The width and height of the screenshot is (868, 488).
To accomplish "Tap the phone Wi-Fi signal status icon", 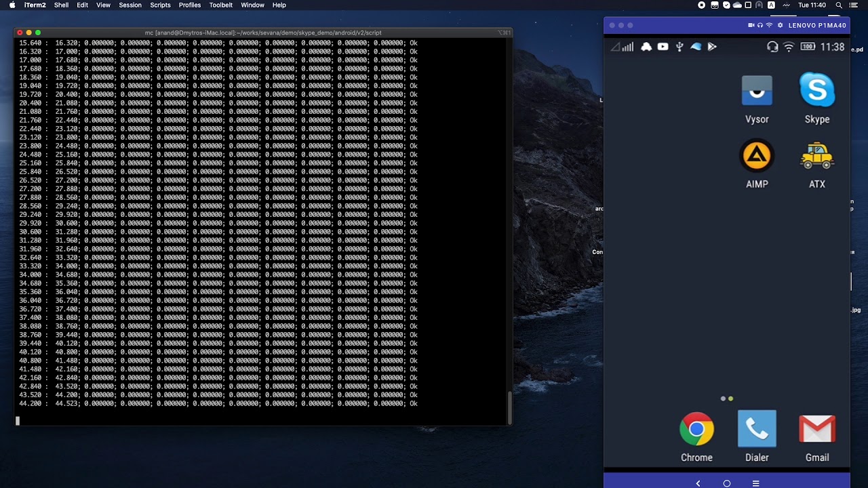I will pos(789,47).
